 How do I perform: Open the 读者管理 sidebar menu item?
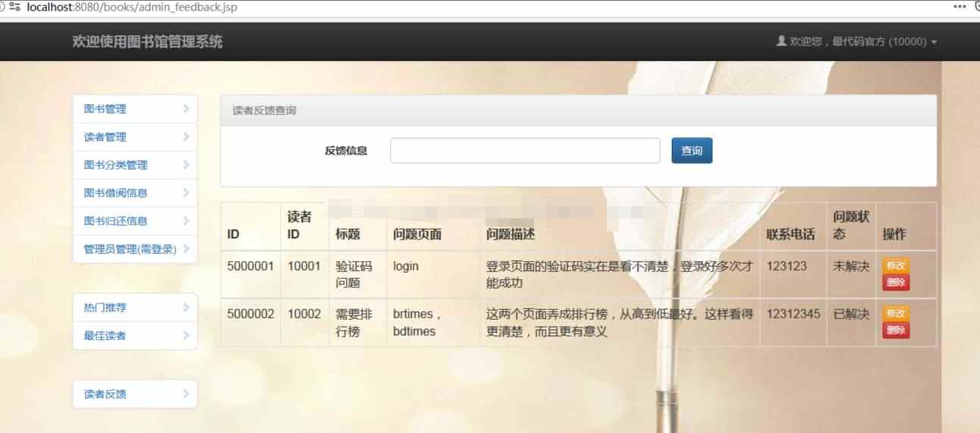coord(135,137)
